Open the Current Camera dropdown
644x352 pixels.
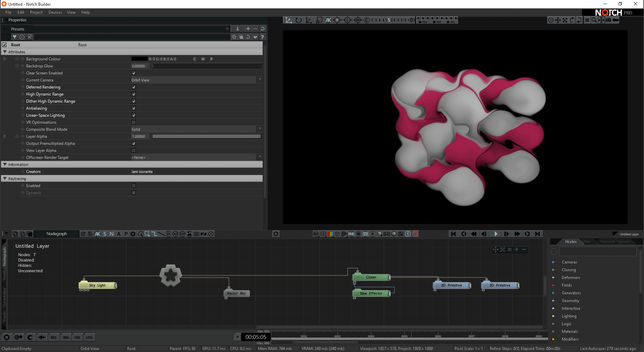point(260,80)
